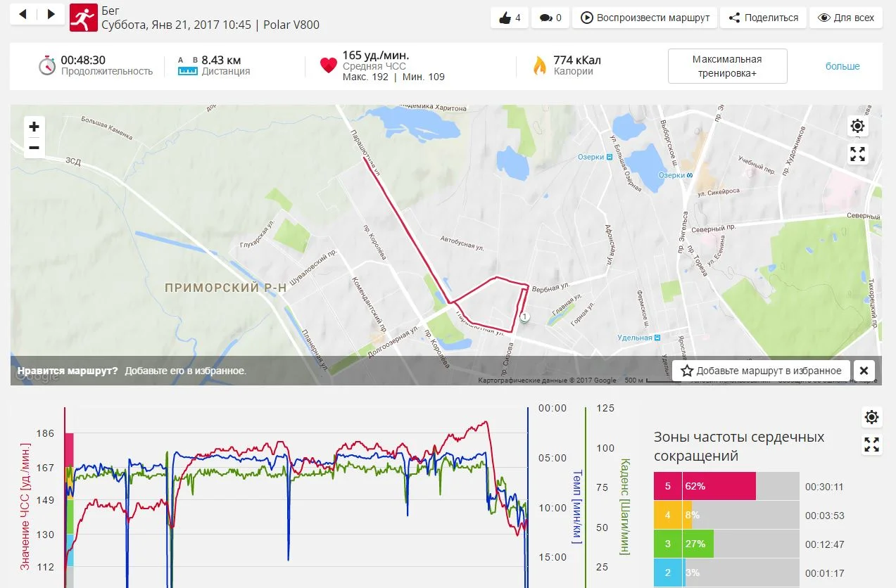Share the training via Поделиться
This screenshot has height=588, width=896.
coord(763,18)
